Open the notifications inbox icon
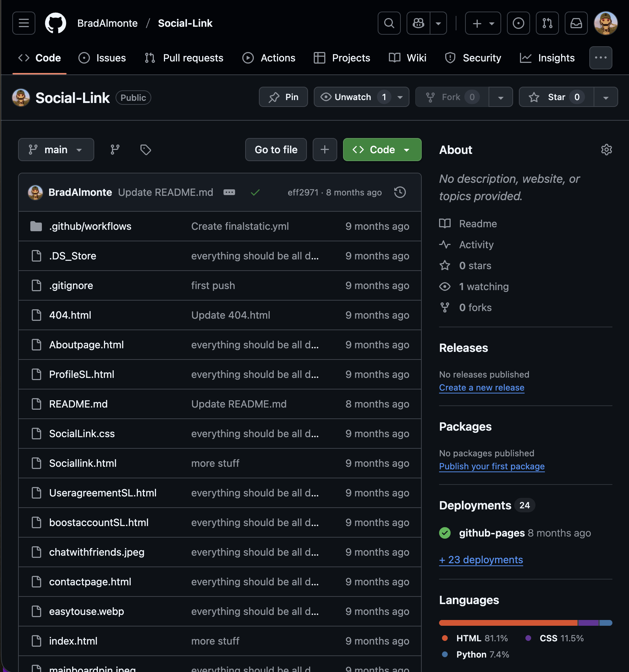Image resolution: width=629 pixels, height=672 pixels. pos(576,23)
